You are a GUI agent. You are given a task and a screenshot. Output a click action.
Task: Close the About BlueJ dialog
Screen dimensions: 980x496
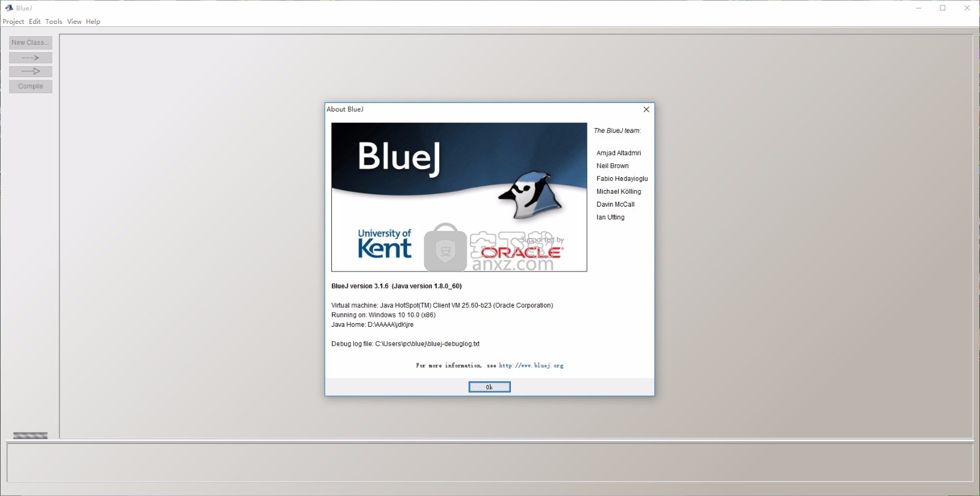coord(646,109)
